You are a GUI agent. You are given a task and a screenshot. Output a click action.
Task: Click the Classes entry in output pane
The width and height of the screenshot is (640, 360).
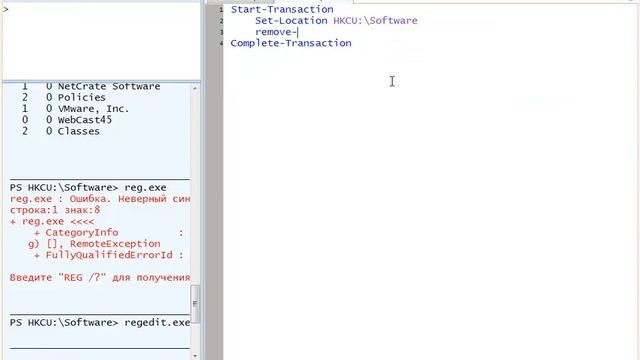click(79, 131)
